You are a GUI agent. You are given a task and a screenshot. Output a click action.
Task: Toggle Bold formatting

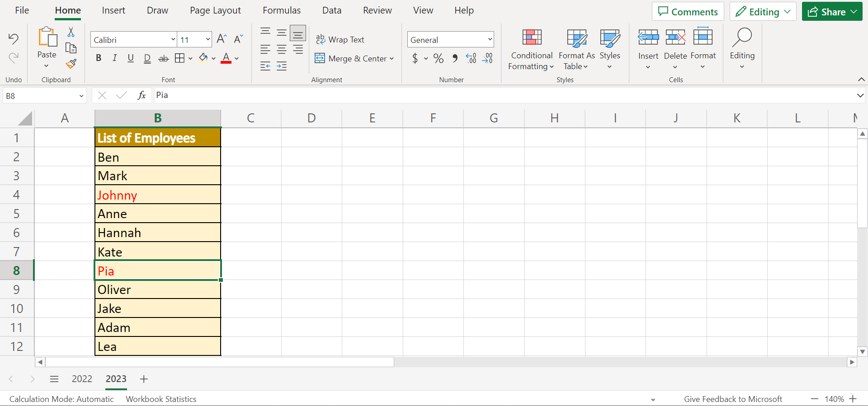tap(99, 58)
